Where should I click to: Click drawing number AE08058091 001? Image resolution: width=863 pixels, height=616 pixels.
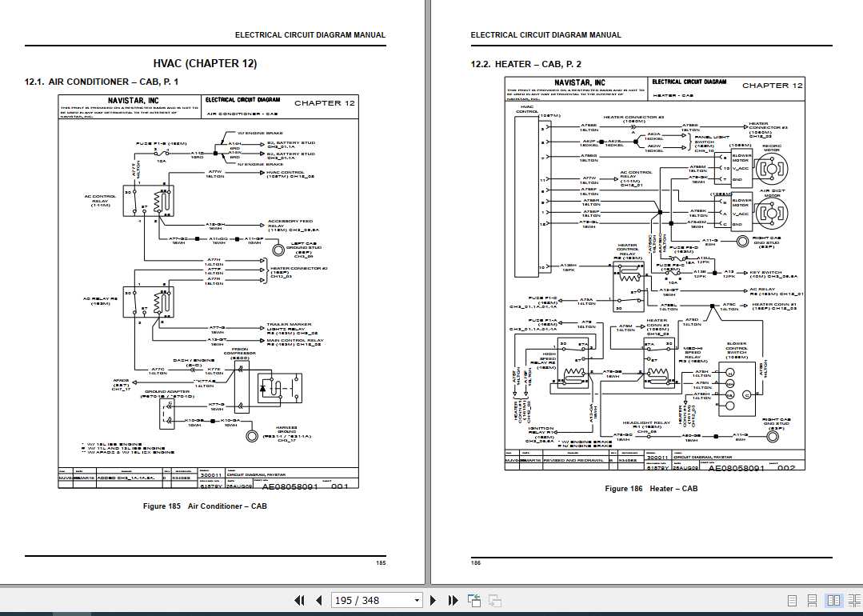click(x=305, y=486)
